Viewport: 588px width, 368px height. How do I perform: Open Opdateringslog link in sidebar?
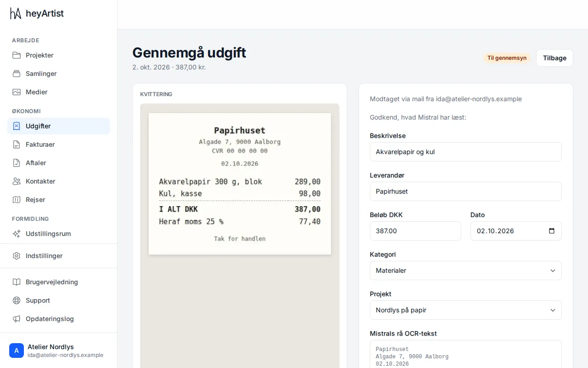(x=58, y=319)
